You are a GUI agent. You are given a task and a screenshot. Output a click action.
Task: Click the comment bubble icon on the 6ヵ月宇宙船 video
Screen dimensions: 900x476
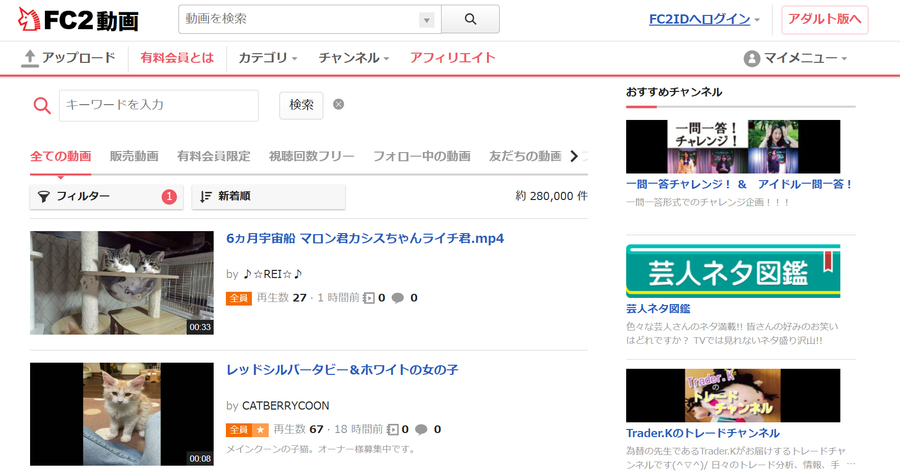[397, 298]
